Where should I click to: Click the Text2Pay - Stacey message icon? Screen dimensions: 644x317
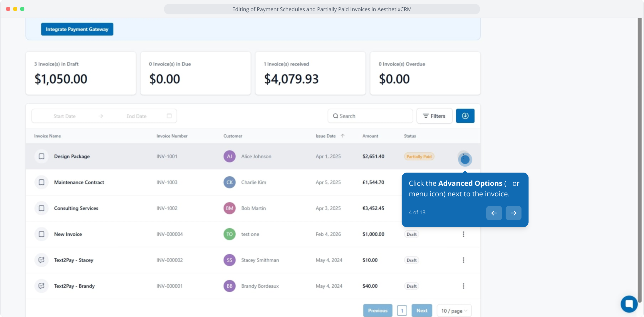(41, 260)
